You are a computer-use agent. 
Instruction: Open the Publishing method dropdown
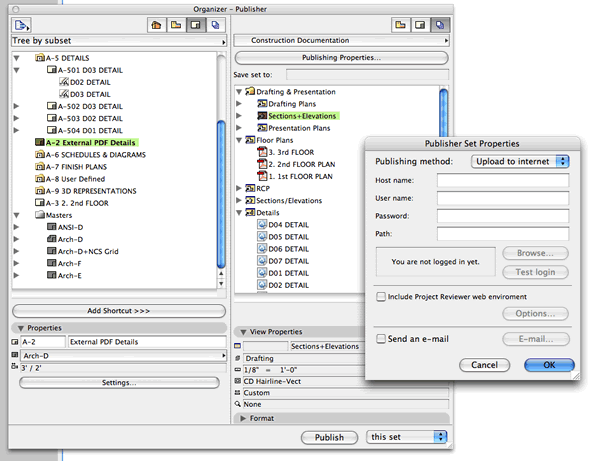pos(519,161)
